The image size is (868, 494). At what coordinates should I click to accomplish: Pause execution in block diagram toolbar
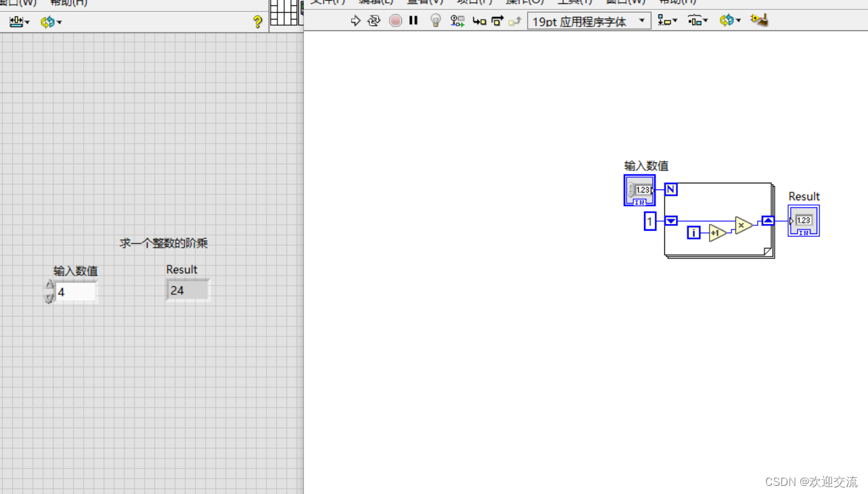click(x=414, y=21)
